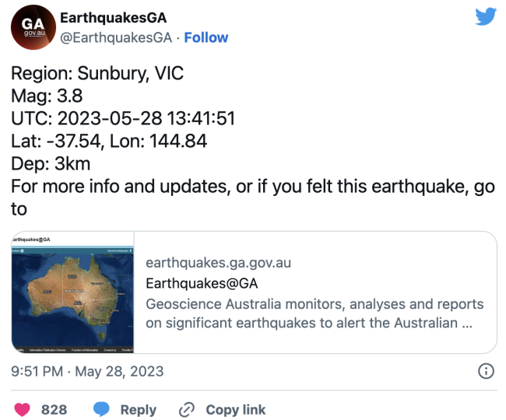Open the 9:51 PM May 28 timestamp
The height and width of the screenshot is (420, 506).
point(87,371)
